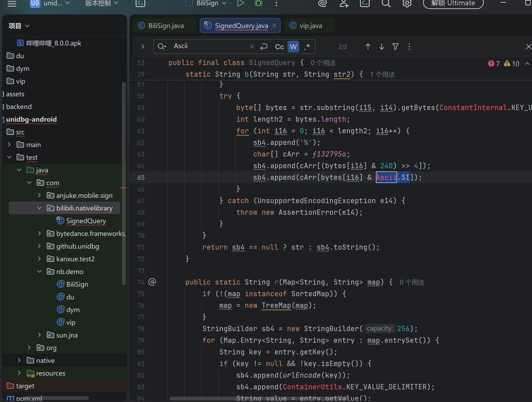Expand the replace field chevron
The height and width of the screenshot is (402, 532).
(x=143, y=47)
